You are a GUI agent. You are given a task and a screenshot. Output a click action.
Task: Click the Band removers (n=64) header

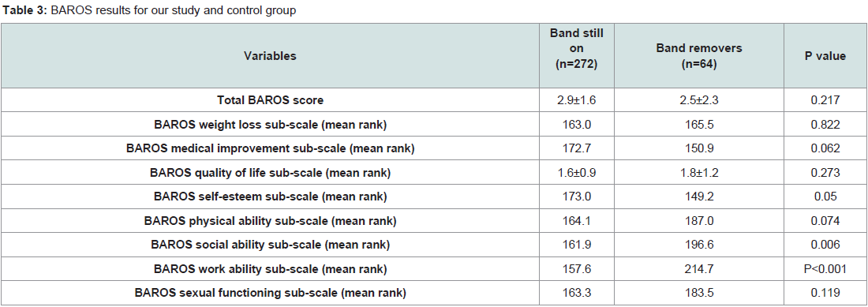[699, 56]
